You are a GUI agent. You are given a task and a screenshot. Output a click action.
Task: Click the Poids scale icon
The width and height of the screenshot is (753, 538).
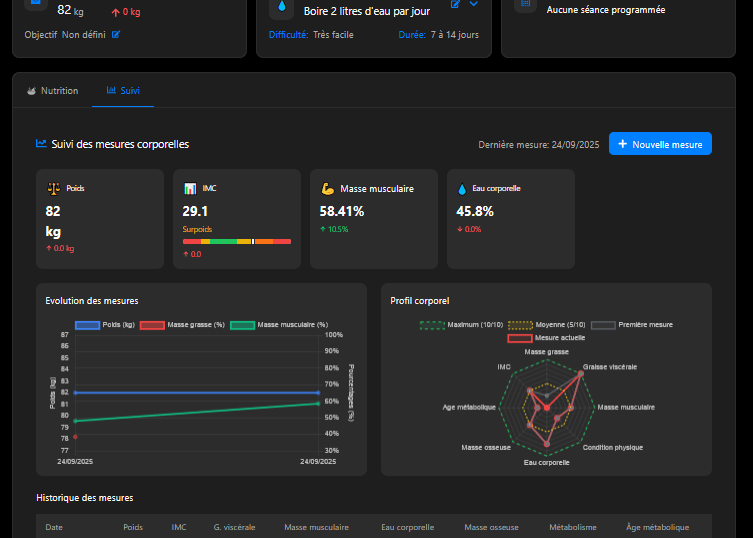(54, 189)
